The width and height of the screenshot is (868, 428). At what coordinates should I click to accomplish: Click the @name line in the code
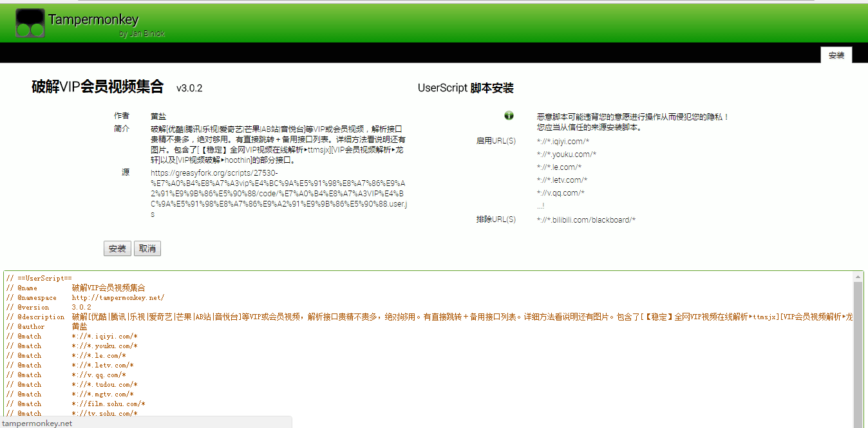76,288
